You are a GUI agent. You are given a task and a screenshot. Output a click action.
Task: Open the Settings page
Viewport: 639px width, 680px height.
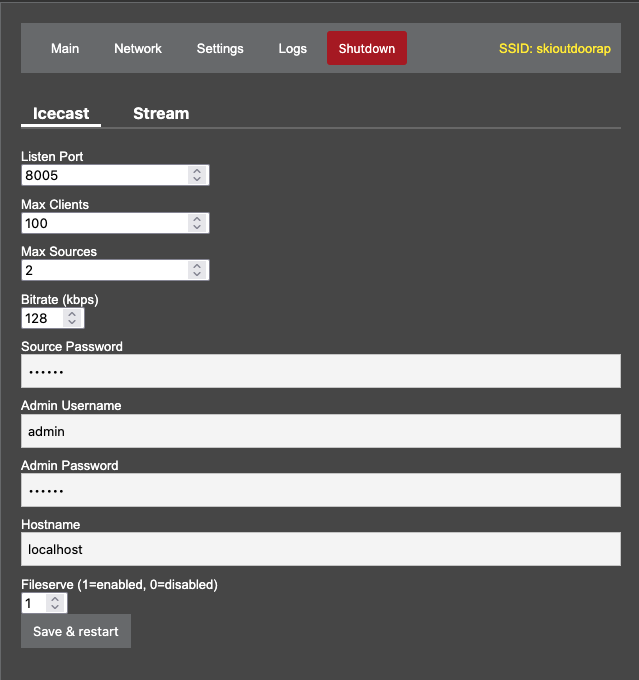click(220, 48)
